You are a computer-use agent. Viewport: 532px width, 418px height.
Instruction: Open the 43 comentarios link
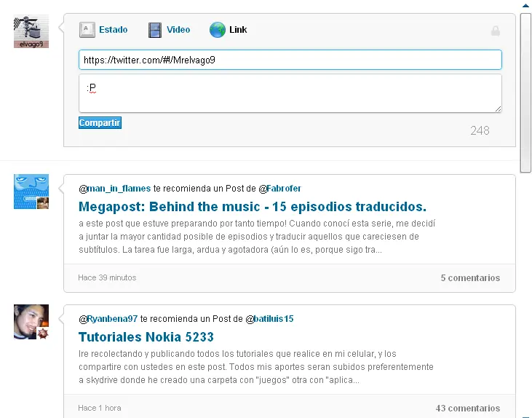(x=468, y=409)
